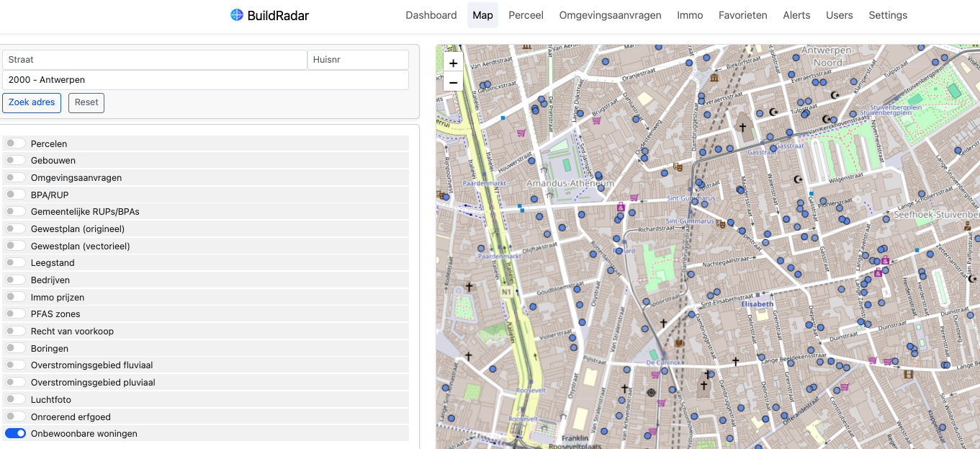Enable Overstromingsgebied pluviaal layer
The width and height of the screenshot is (980, 449).
(x=15, y=382)
